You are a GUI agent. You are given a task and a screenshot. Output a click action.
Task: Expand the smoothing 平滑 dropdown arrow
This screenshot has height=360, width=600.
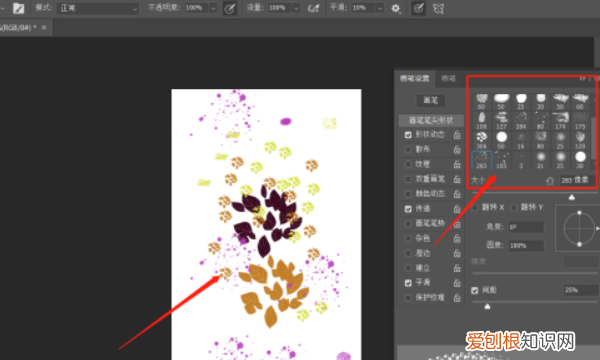380,8
